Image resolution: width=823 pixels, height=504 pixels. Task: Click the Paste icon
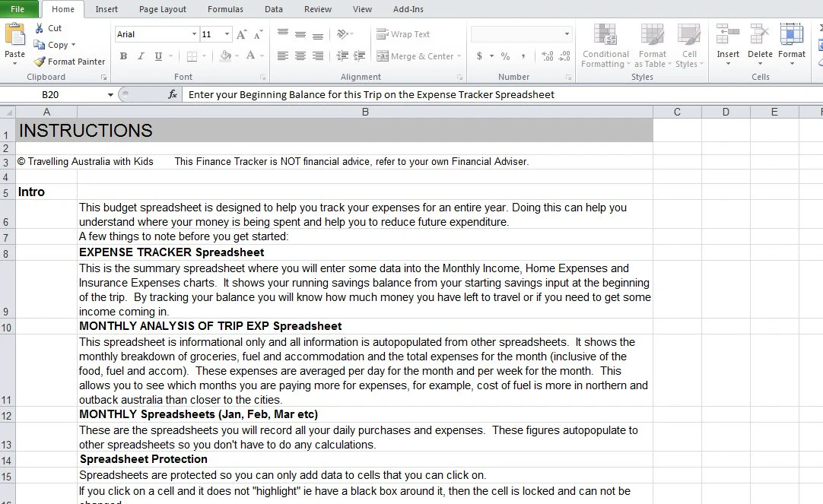pos(14,35)
